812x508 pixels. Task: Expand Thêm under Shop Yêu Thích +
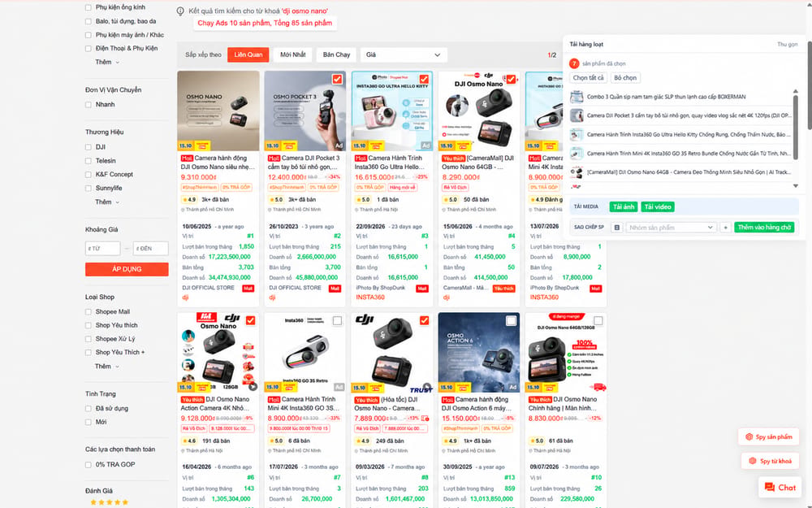(x=107, y=367)
